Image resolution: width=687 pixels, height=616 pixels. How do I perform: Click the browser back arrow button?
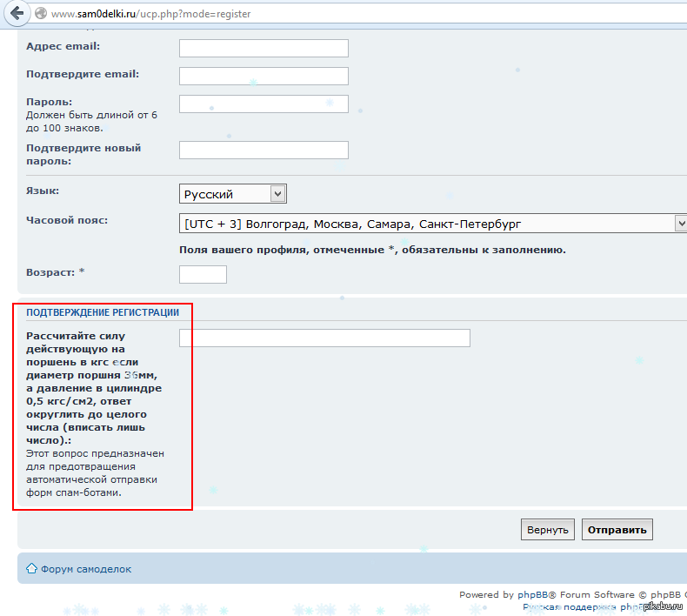pyautogui.click(x=17, y=14)
